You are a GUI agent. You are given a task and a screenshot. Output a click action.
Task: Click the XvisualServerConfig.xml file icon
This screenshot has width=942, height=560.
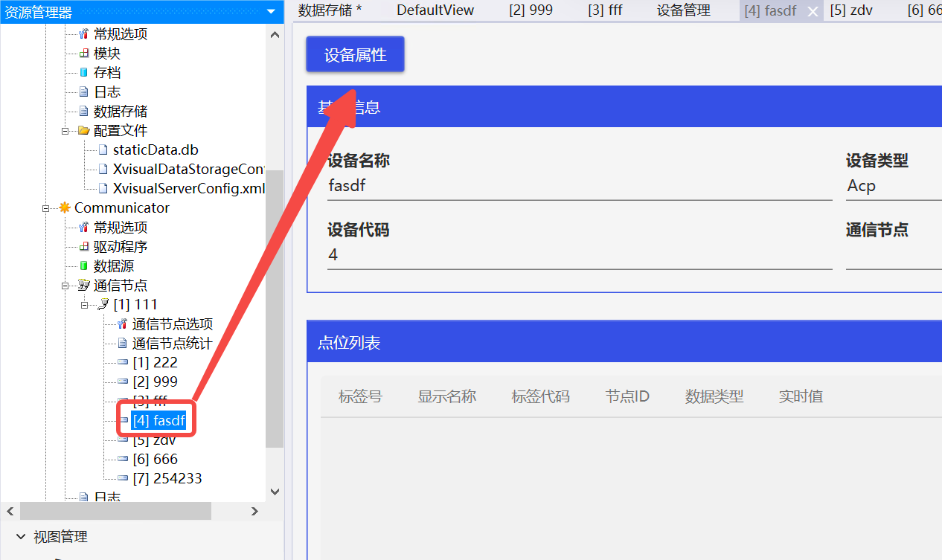[x=103, y=189]
